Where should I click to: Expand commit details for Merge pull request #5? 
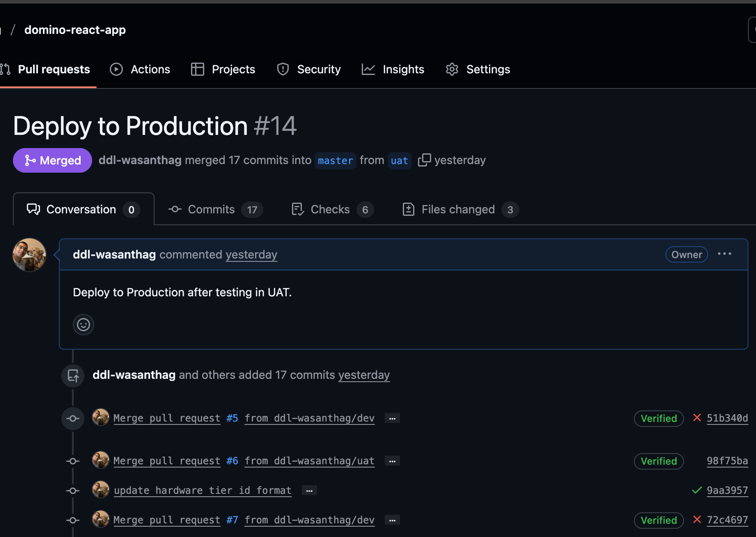coord(392,418)
